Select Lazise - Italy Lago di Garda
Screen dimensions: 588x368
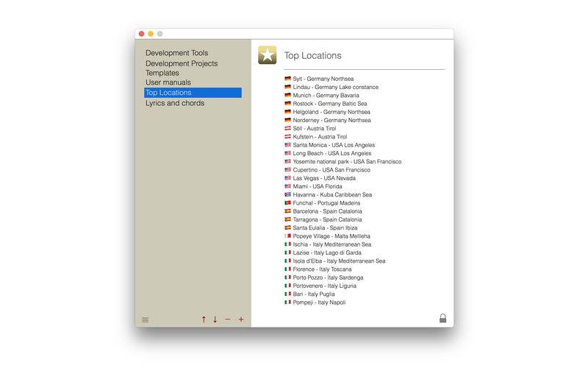[x=327, y=252]
